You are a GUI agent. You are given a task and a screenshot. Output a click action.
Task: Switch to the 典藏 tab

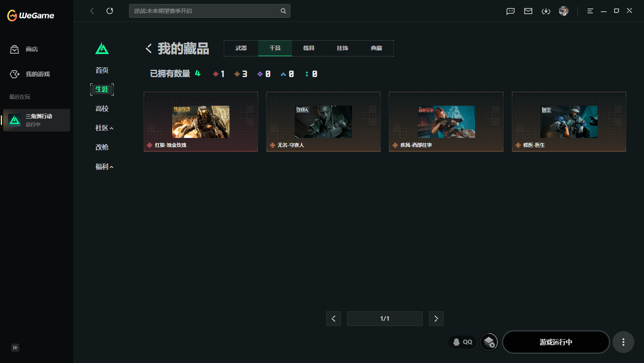[x=377, y=48]
